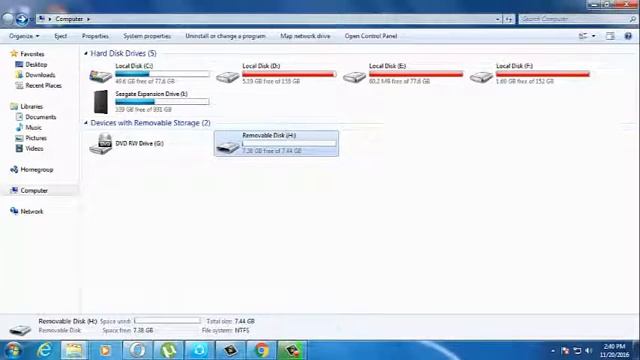The image size is (640, 360).
Task: Click the "Total size: 7.44 GB" details text
Action: click(x=230, y=322)
